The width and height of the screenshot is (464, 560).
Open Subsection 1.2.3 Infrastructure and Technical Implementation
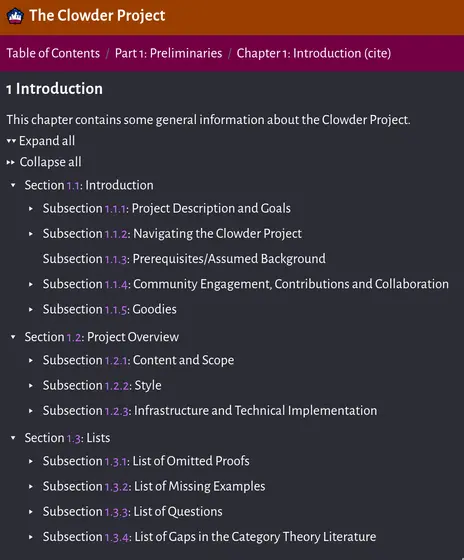tap(210, 411)
